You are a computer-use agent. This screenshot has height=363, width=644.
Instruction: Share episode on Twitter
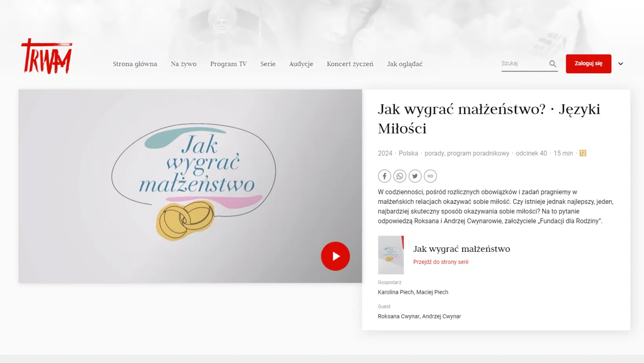415,176
